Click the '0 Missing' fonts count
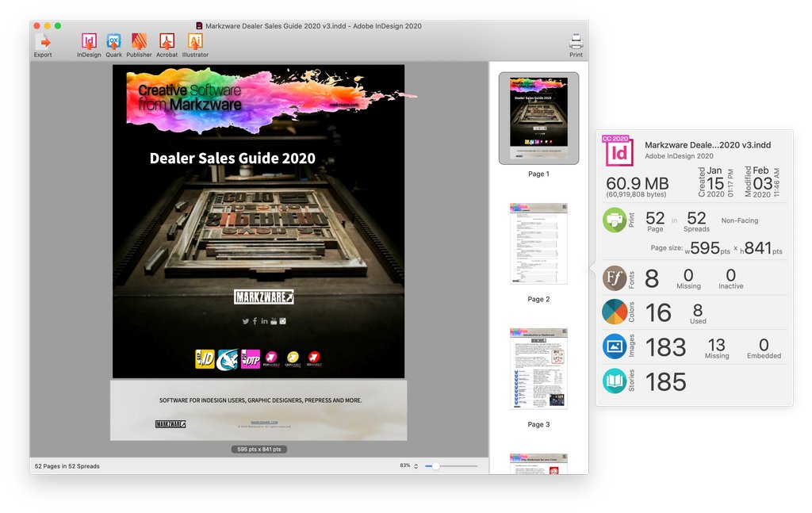Image resolution: width=812 pixels, height=513 pixels. pos(688,278)
